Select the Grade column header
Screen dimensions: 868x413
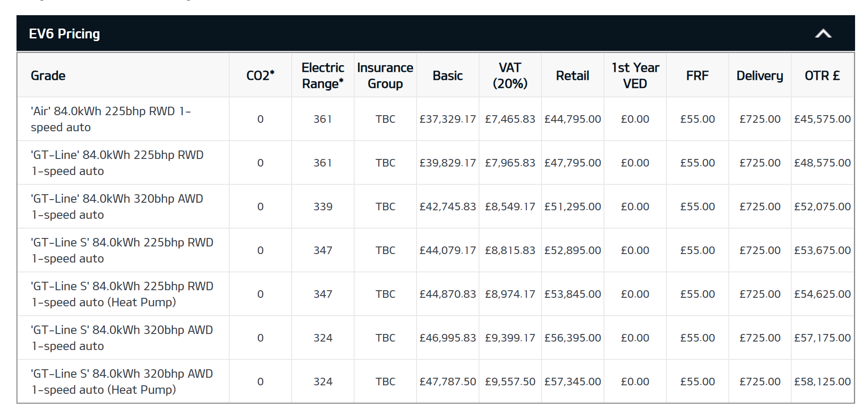point(48,76)
